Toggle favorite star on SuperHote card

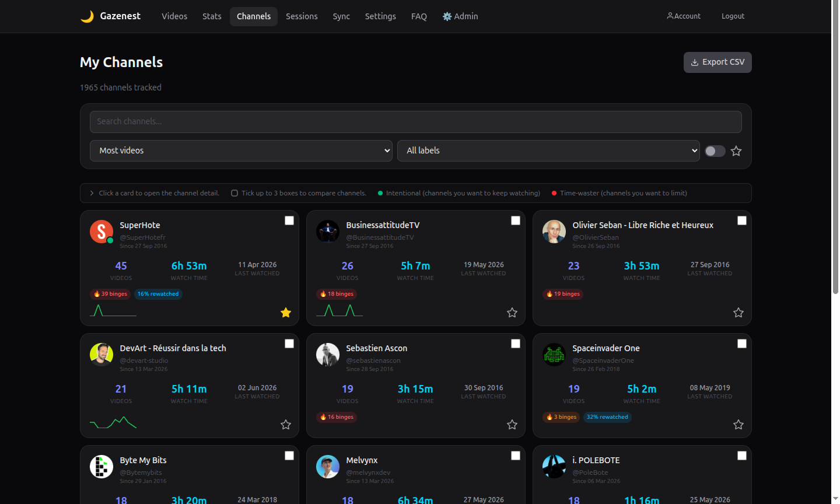[286, 313]
